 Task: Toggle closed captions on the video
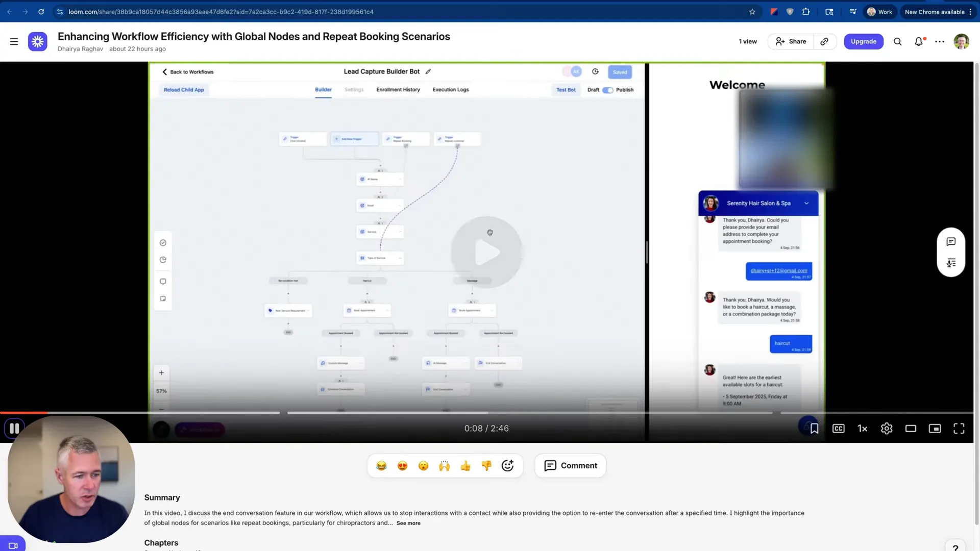(838, 429)
